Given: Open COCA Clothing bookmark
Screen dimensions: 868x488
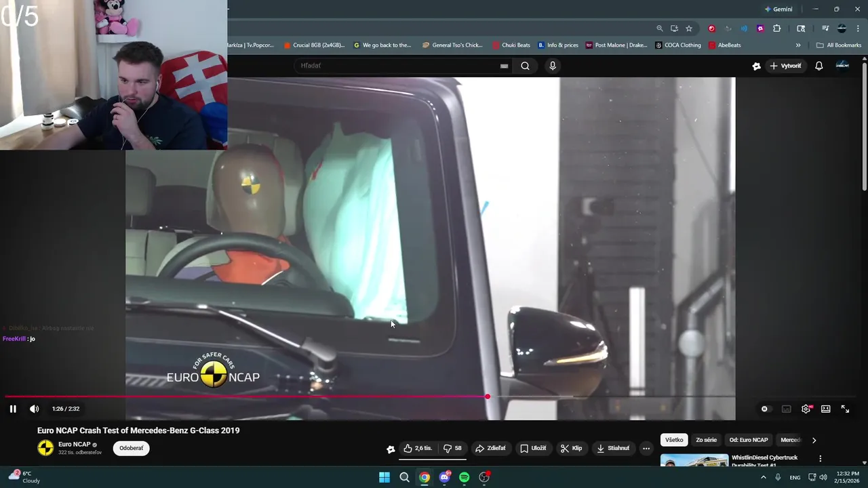Looking at the screenshot, I should 678,45.
